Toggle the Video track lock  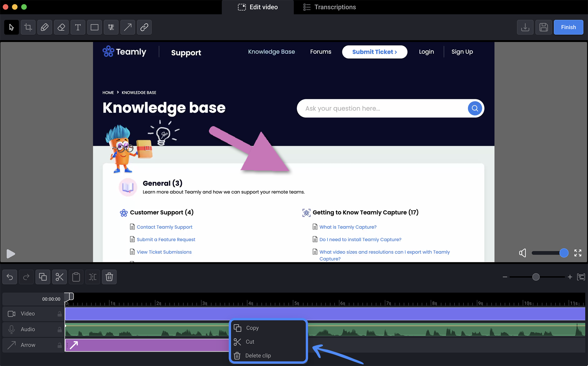point(60,314)
